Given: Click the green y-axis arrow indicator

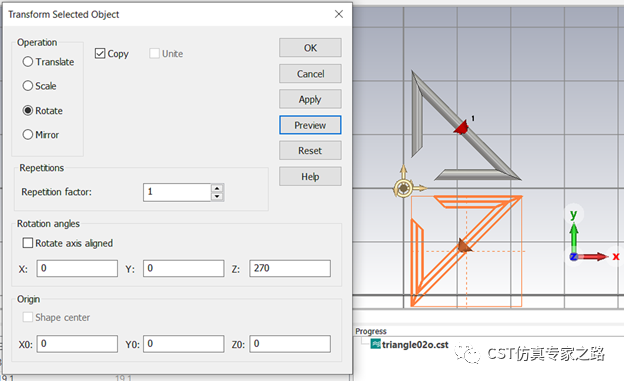Looking at the screenshot, I should [x=573, y=237].
